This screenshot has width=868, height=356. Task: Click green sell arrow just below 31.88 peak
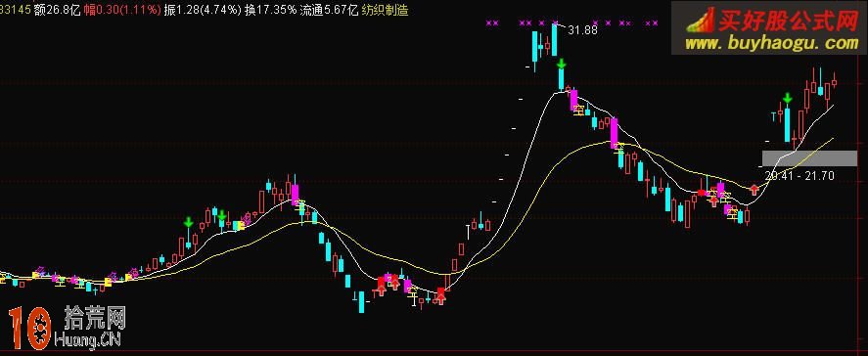pyautogui.click(x=562, y=64)
